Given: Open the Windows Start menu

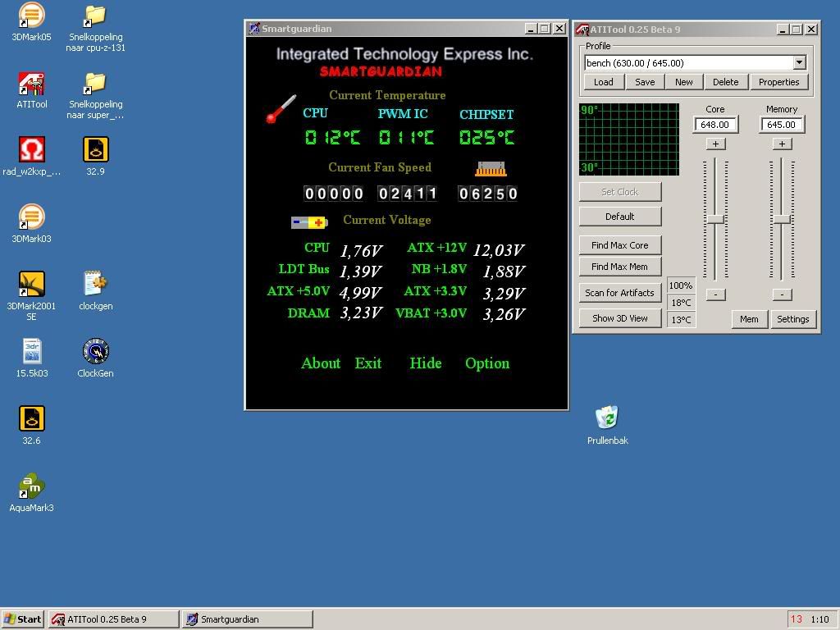Looking at the screenshot, I should [23, 619].
